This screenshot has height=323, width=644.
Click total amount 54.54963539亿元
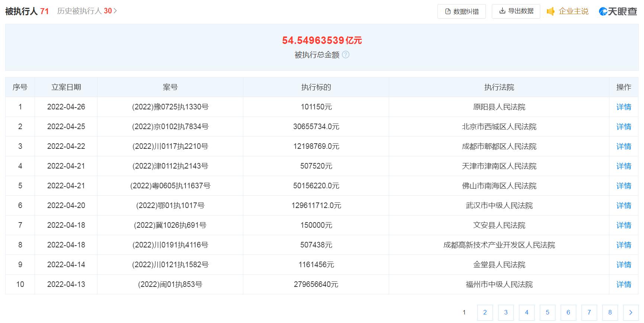coord(322,40)
